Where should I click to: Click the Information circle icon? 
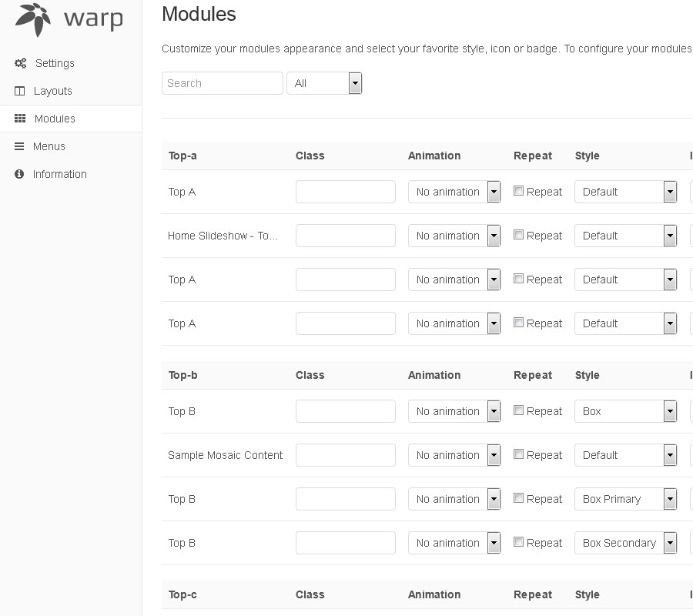click(x=19, y=174)
